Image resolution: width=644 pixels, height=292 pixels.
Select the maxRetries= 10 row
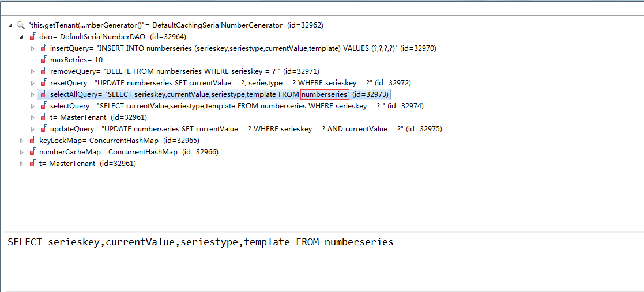(77, 60)
